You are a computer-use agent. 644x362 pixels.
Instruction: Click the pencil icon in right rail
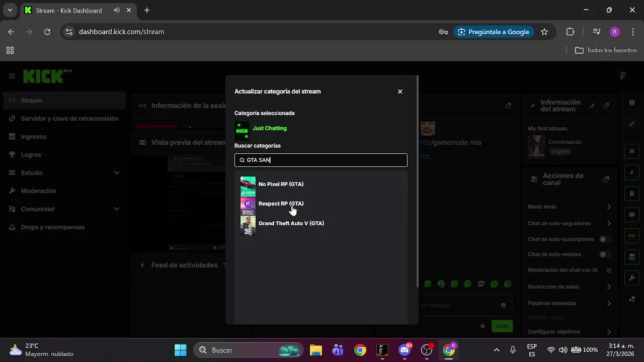tap(632, 124)
